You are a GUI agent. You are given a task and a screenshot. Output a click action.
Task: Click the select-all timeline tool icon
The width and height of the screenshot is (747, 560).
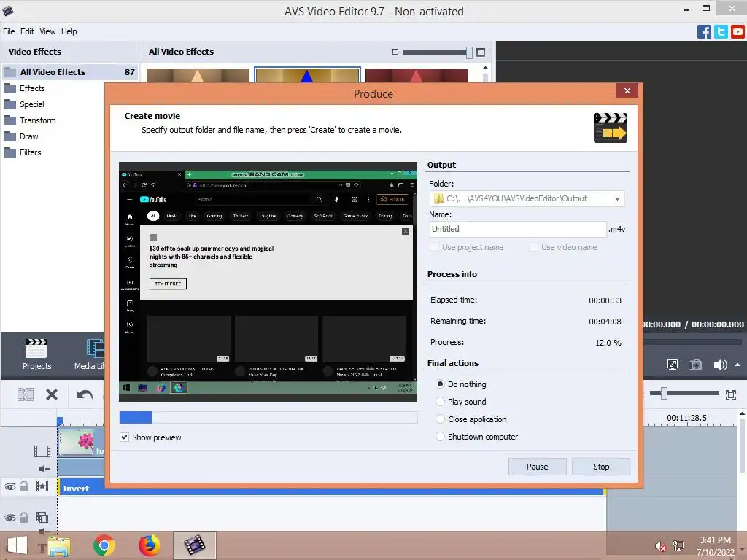26,394
